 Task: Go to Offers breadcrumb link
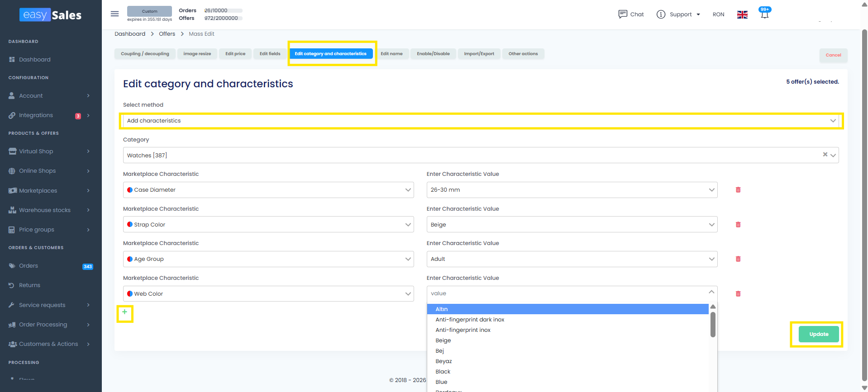click(x=167, y=34)
